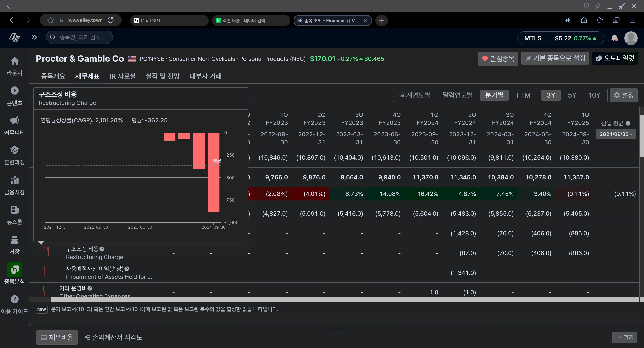Viewport: 644px width, 348px height.
Task: Launch the 오토파일럿 button
Action: [615, 58]
